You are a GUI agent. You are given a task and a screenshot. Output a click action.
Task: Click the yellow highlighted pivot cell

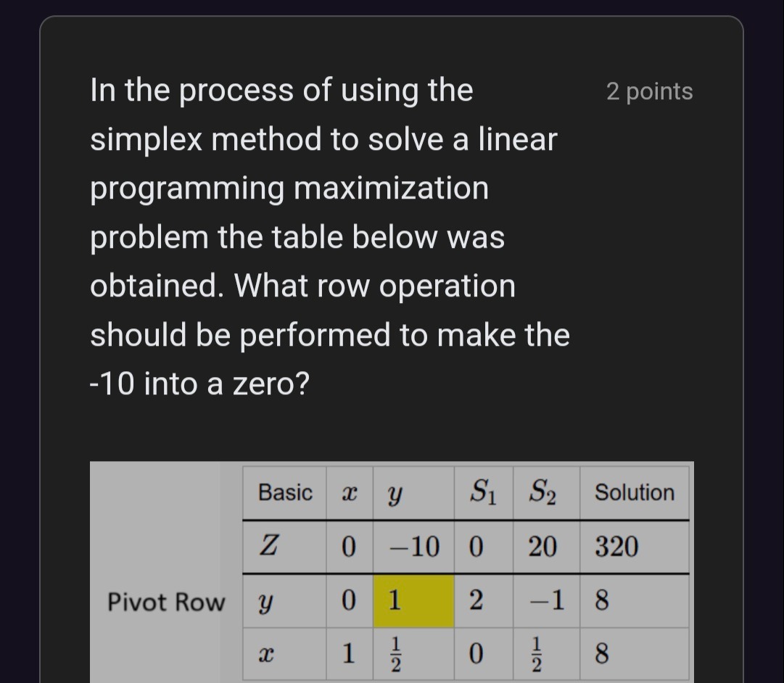[413, 600]
